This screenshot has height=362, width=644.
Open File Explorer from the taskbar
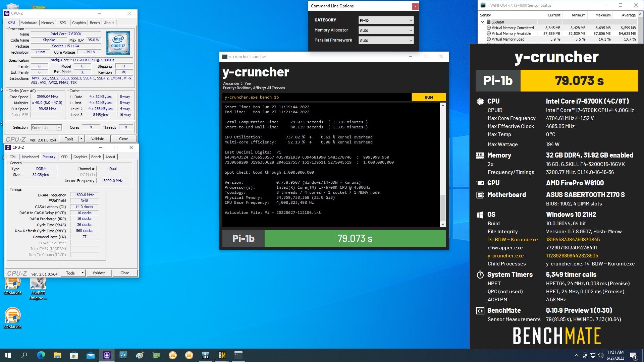(x=57, y=355)
